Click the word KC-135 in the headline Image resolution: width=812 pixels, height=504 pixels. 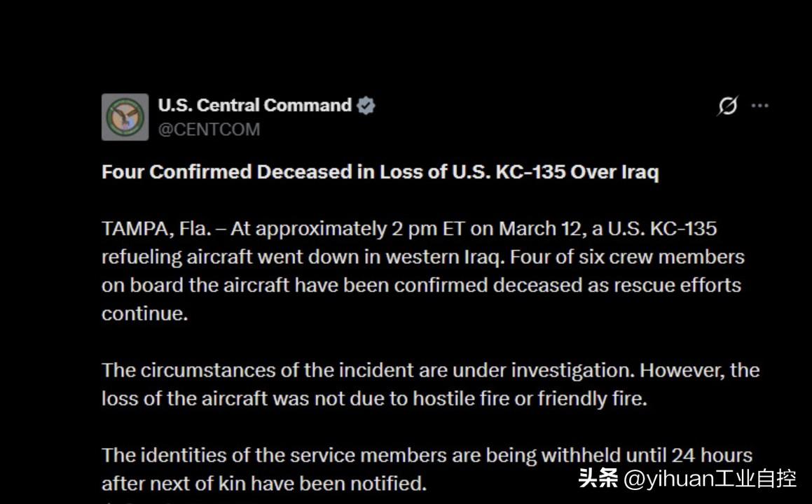[x=530, y=171]
